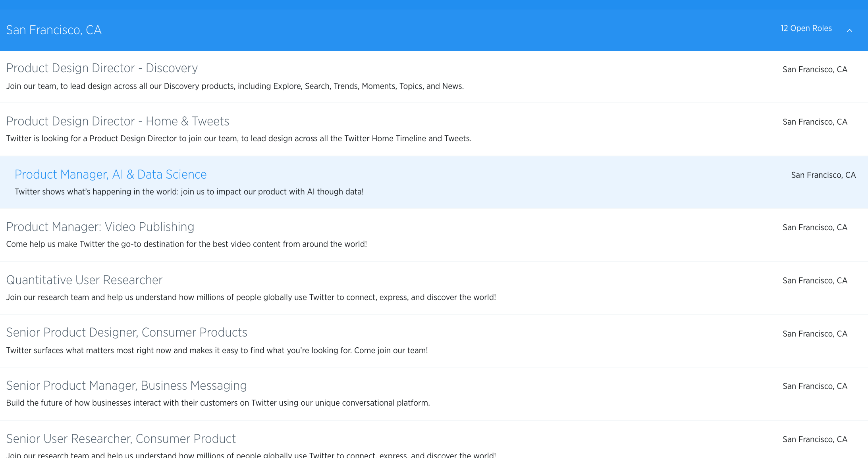Image resolution: width=868 pixels, height=458 pixels.
Task: Collapse San Francisco roles with chevron icon
Action: pyautogui.click(x=849, y=30)
